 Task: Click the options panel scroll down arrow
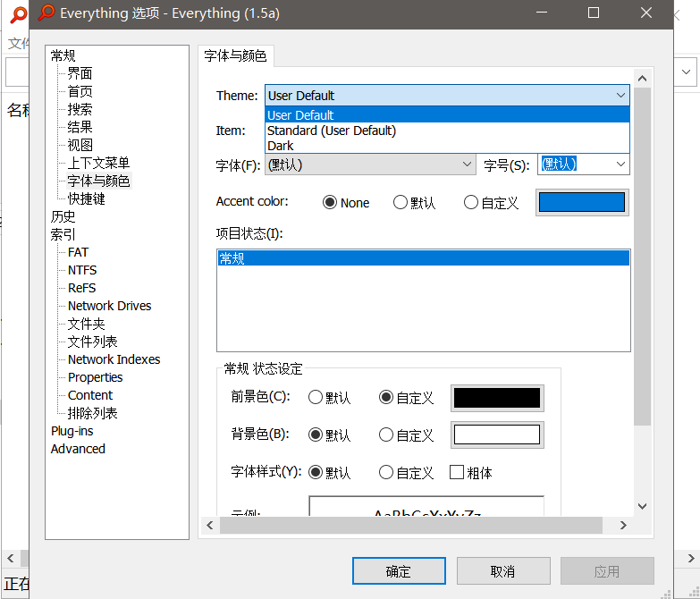click(x=643, y=506)
